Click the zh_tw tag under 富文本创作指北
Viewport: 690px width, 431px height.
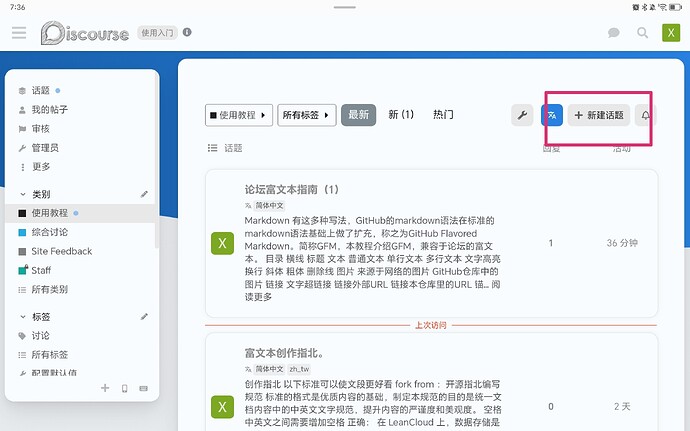click(299, 369)
